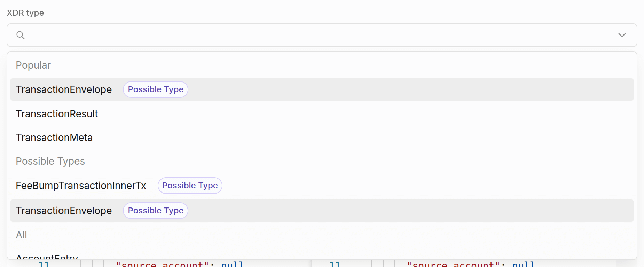644x267 pixels.
Task: Click Possible Type badge beside FeeBumpTransactionInnerTx
Action: pyautogui.click(x=190, y=186)
